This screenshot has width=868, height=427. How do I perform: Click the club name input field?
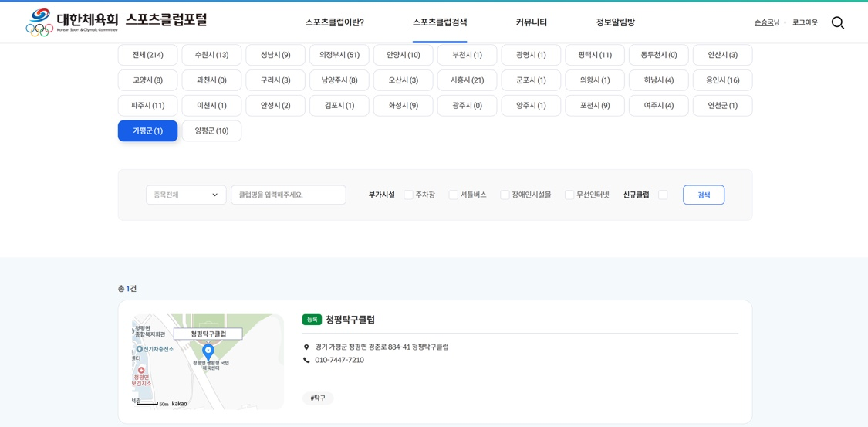[289, 195]
